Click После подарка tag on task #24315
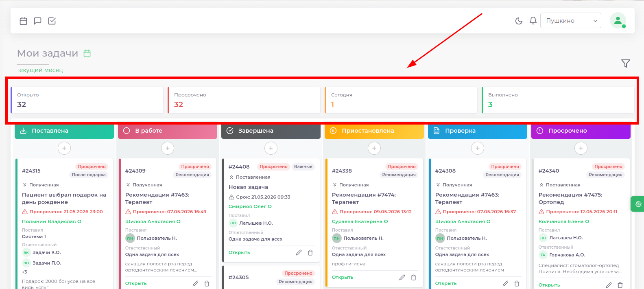 [x=89, y=175]
